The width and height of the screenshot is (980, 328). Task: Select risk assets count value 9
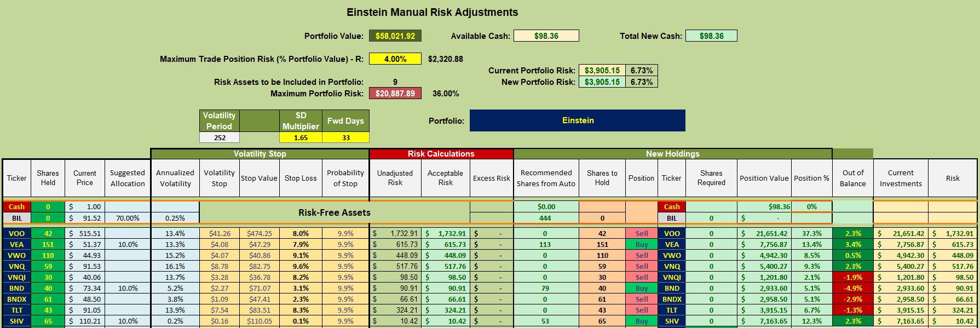(395, 82)
